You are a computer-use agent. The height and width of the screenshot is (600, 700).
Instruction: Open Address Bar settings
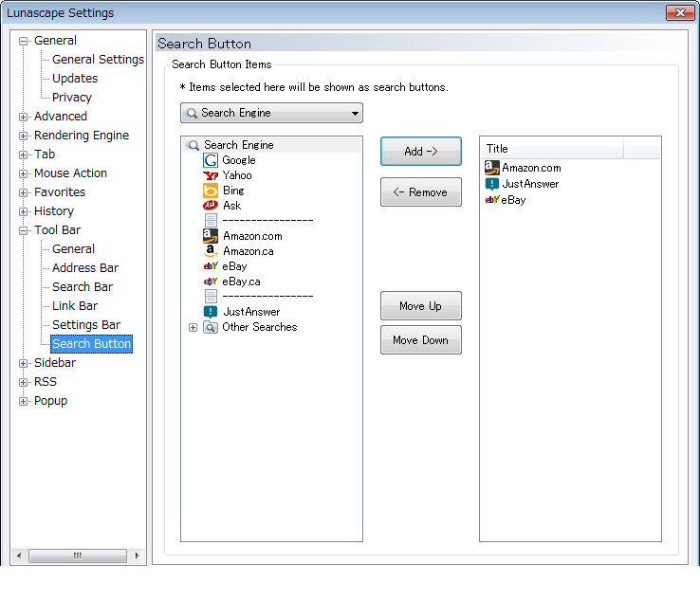click(x=85, y=267)
